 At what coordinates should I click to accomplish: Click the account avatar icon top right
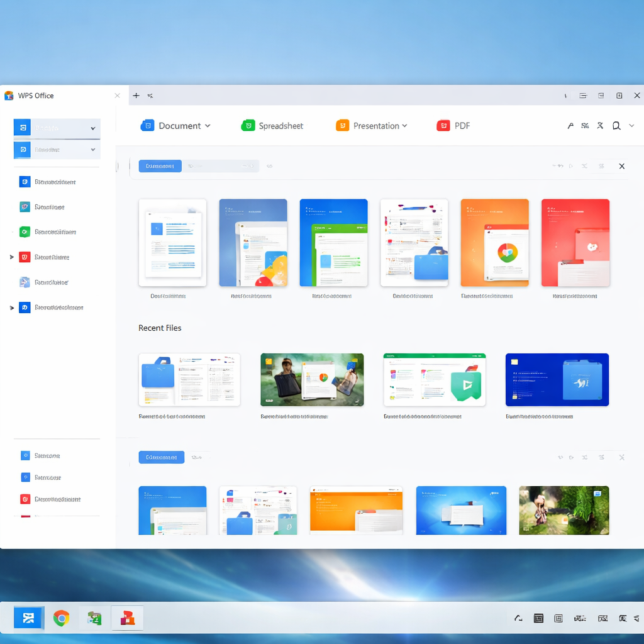point(570,125)
